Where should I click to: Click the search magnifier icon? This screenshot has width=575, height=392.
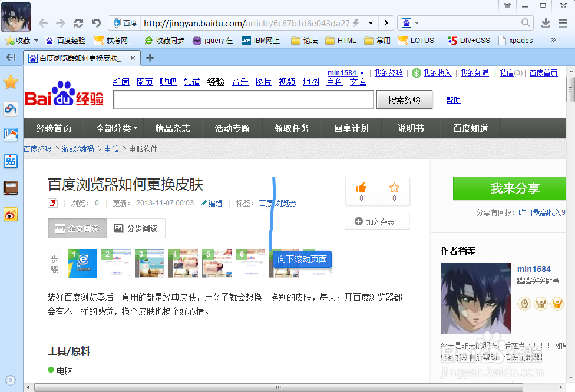(x=526, y=23)
